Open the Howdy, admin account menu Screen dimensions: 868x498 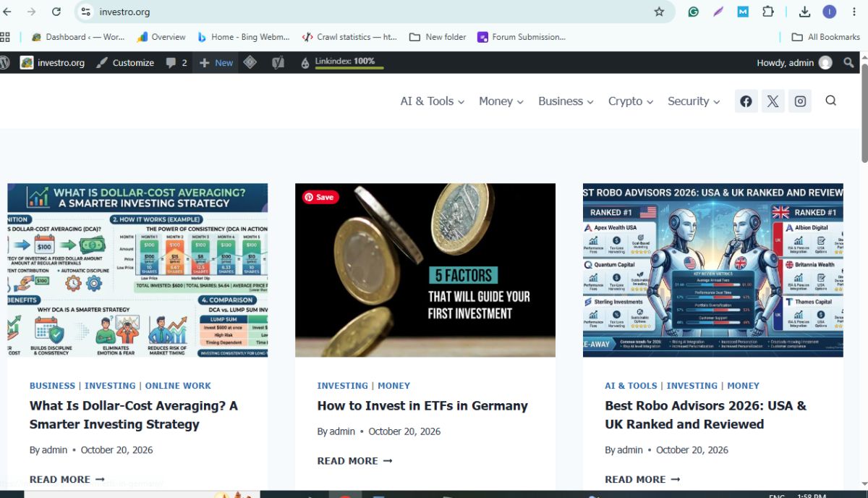tap(794, 63)
